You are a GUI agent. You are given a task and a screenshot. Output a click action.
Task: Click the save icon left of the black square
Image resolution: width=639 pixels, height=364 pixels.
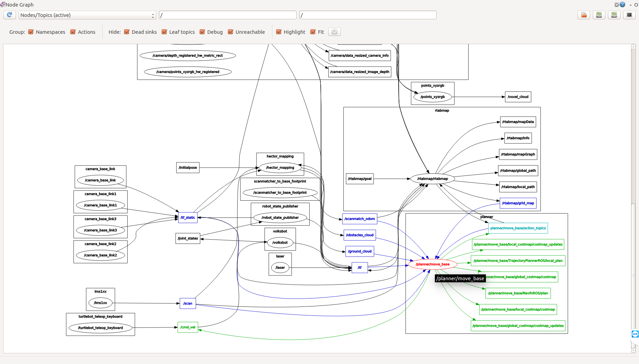614,15
